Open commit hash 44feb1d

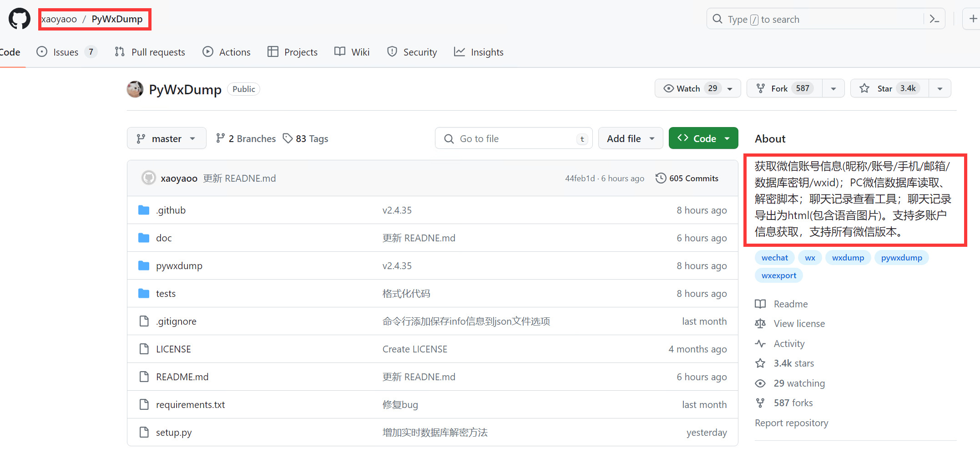pyautogui.click(x=580, y=179)
